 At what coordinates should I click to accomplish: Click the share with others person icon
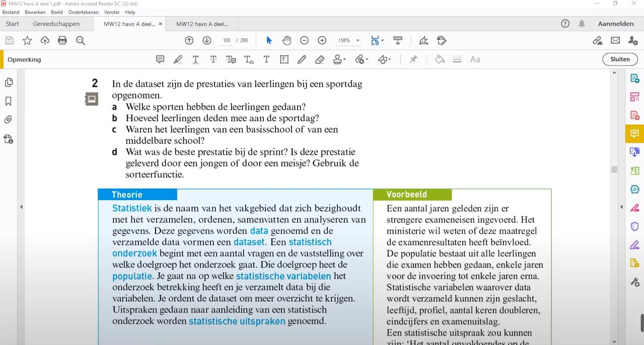point(633,41)
